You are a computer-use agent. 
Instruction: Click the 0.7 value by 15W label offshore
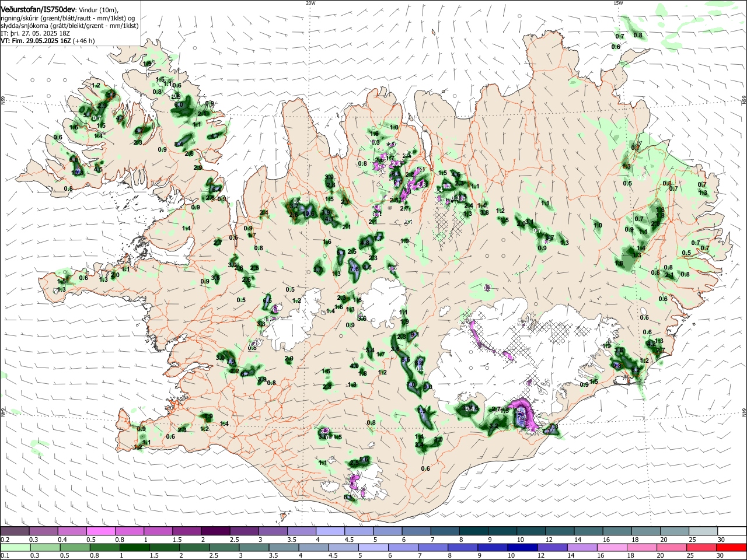click(x=620, y=36)
